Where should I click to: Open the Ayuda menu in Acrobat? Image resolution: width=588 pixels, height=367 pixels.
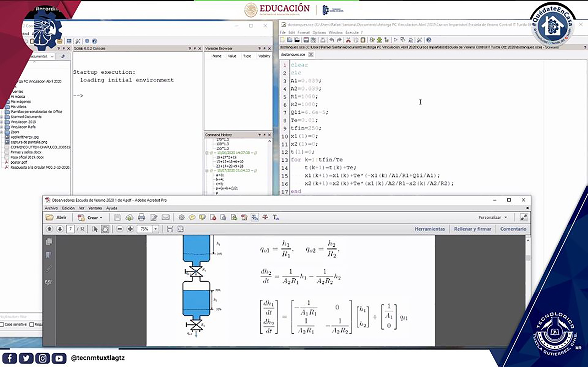[112, 208]
